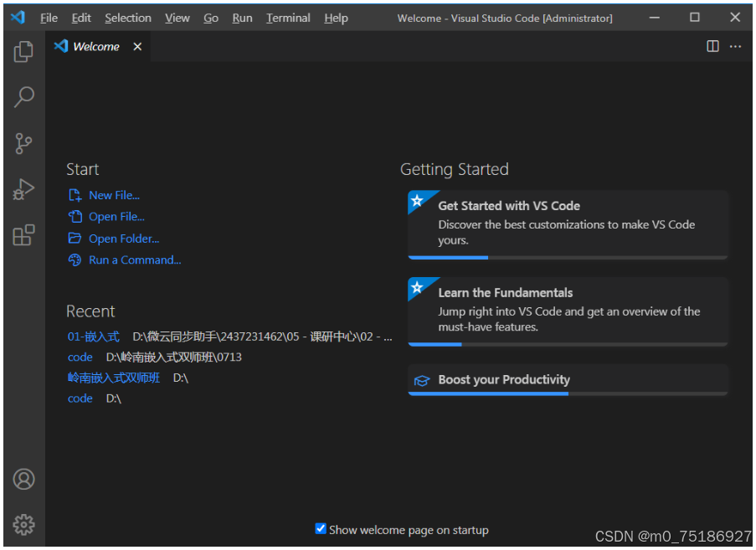Click progress bar under Boost your Productivity
Screen dimensions: 756x550
568,393
